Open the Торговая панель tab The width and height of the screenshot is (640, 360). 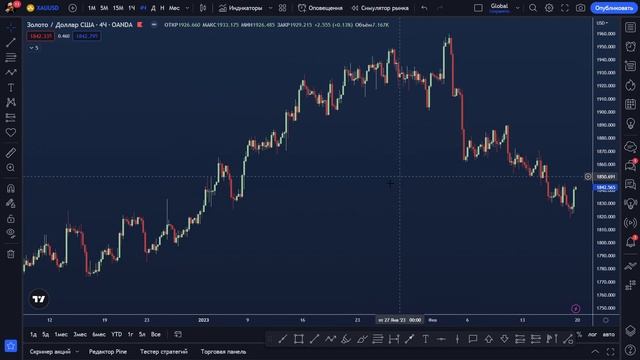(x=223, y=351)
